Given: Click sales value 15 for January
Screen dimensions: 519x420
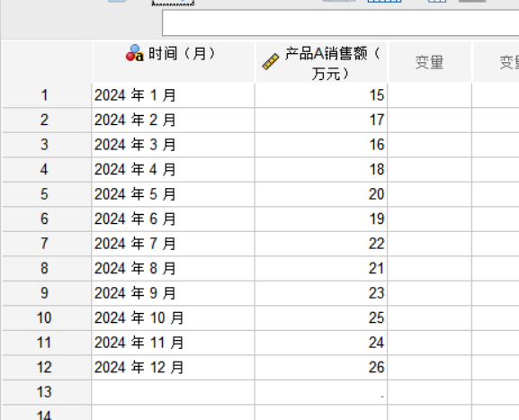Looking at the screenshot, I should pyautogui.click(x=321, y=95).
